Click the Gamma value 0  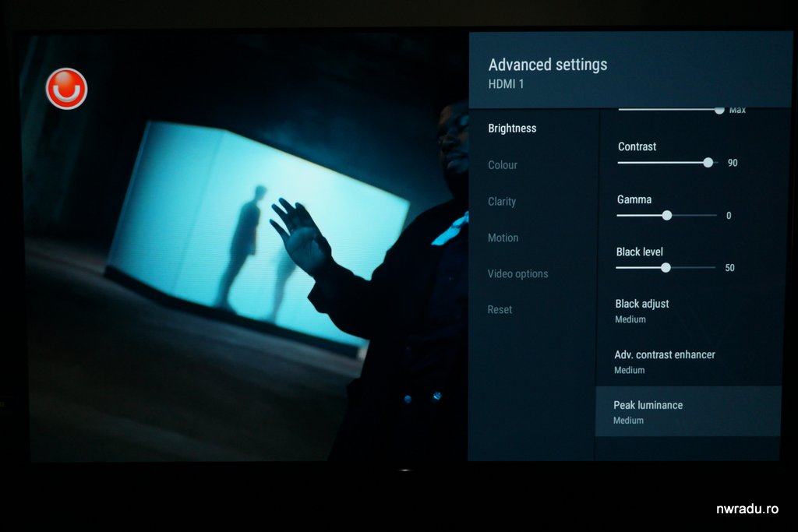point(729,216)
